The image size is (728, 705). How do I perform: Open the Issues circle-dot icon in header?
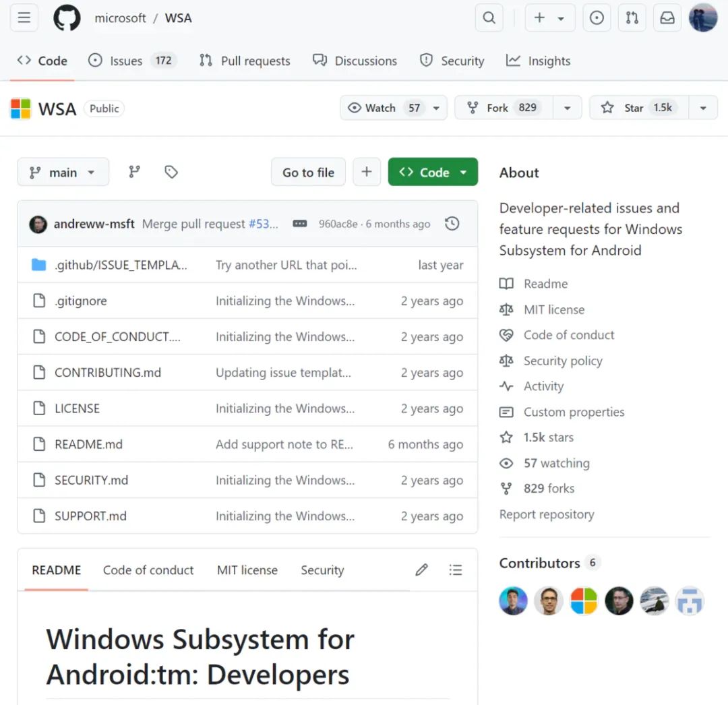597,18
